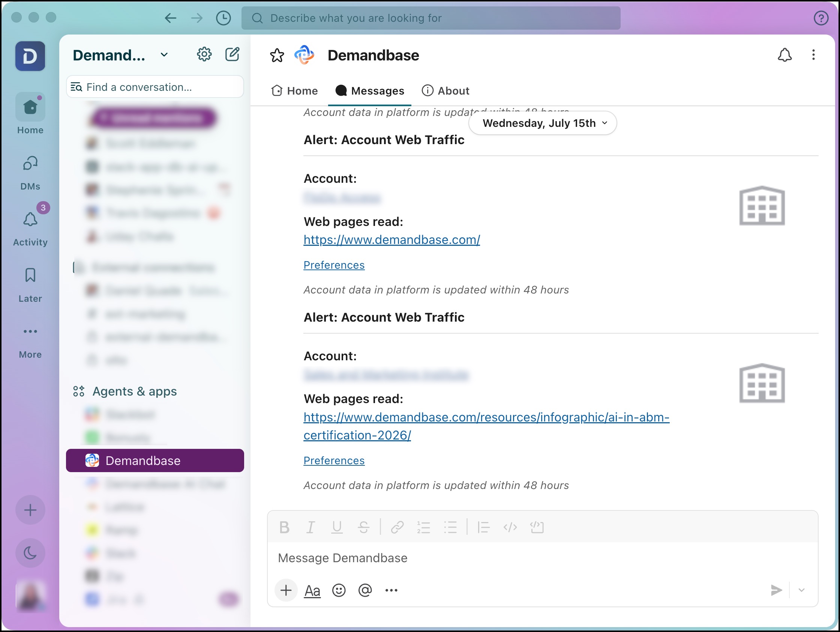The image size is (840, 632).
Task: Click the Message Demandbase text box
Action: [542, 558]
